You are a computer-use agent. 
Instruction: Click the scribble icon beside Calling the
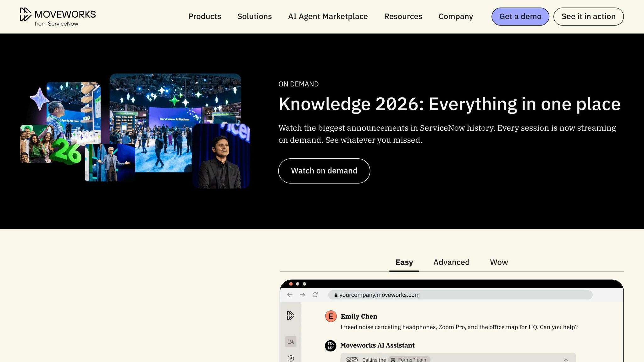click(352, 359)
